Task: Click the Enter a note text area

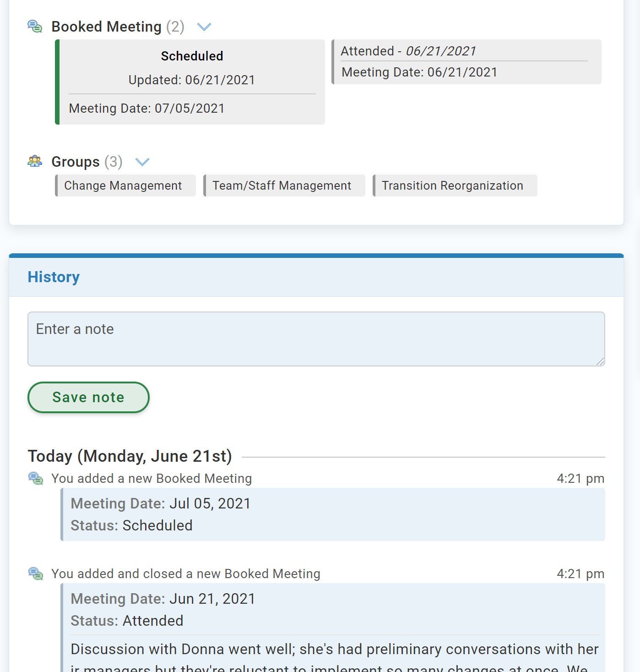Action: pyautogui.click(x=316, y=339)
